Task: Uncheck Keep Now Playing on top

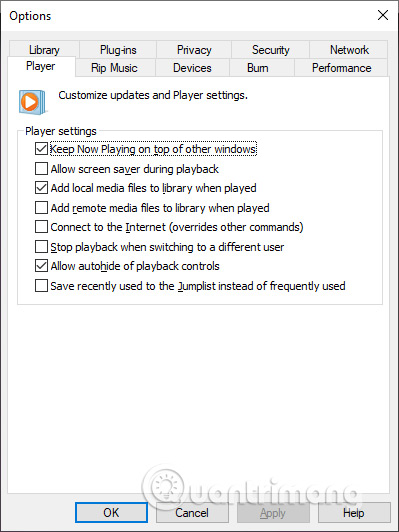Action: pyautogui.click(x=41, y=149)
